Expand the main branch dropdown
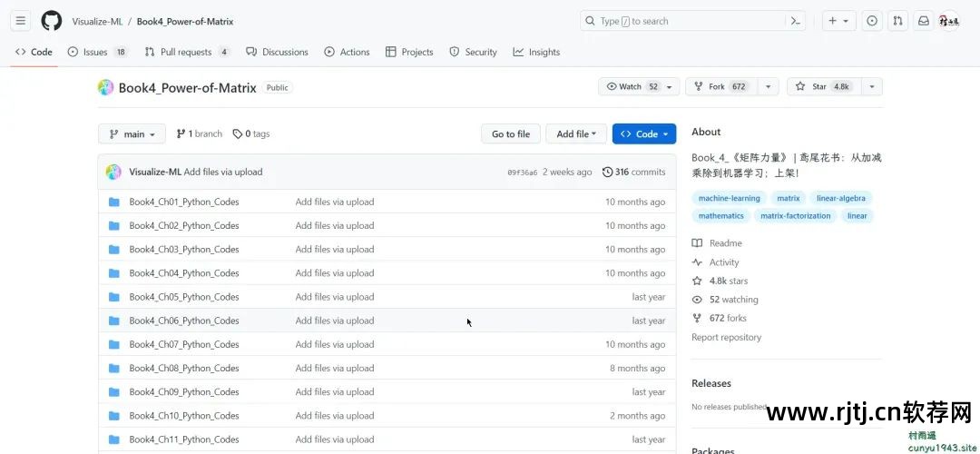The image size is (980, 454). click(132, 134)
